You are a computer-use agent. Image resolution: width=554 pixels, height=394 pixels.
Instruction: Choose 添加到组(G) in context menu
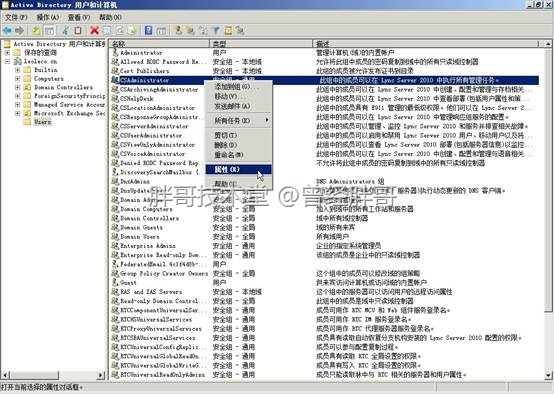238,87
